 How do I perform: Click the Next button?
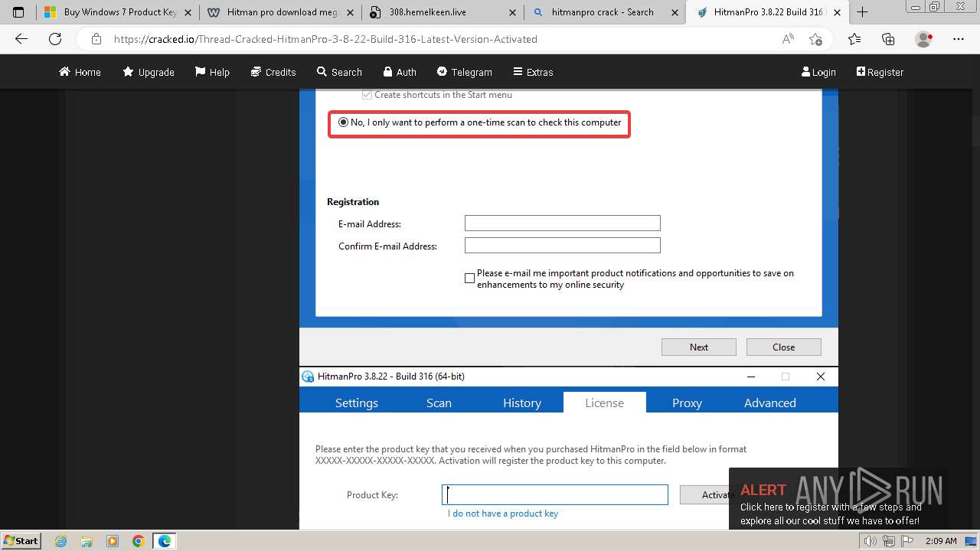(699, 347)
